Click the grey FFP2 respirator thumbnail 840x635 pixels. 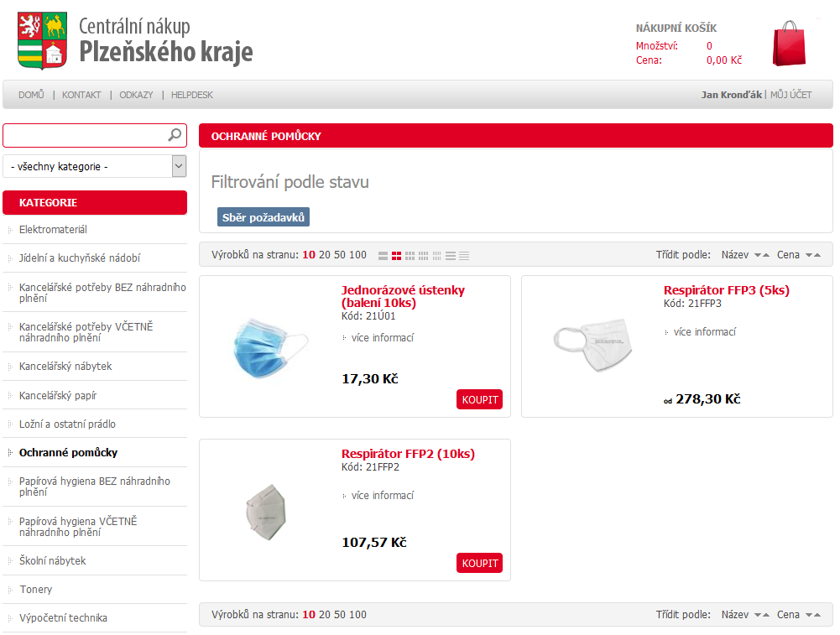click(x=266, y=512)
